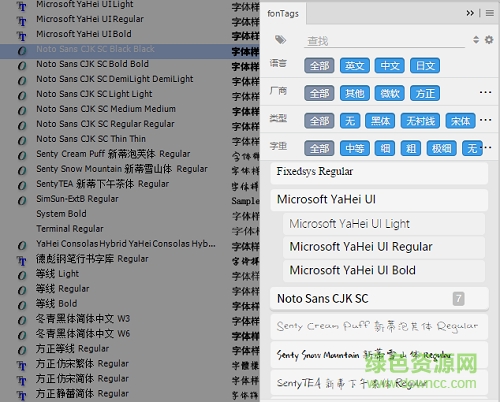Choose Microsoft YaHei UI Regular in fonTags
Viewport: 500px width, 402px height.
click(x=384, y=247)
